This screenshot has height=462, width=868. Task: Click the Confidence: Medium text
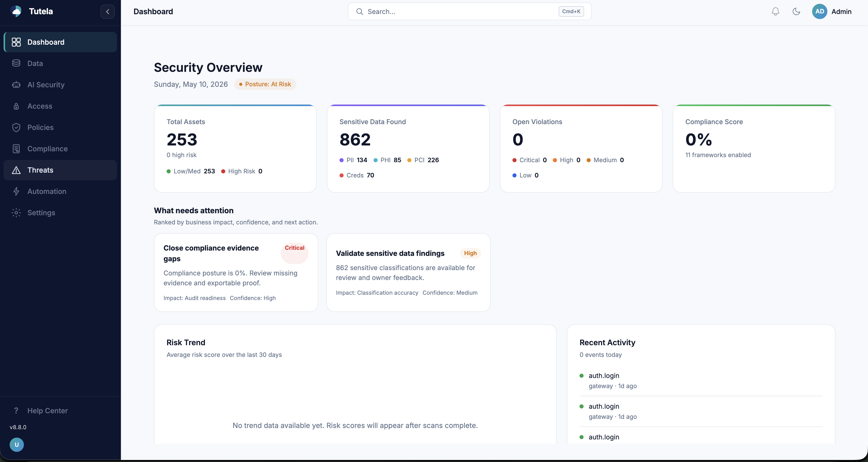pyautogui.click(x=450, y=293)
